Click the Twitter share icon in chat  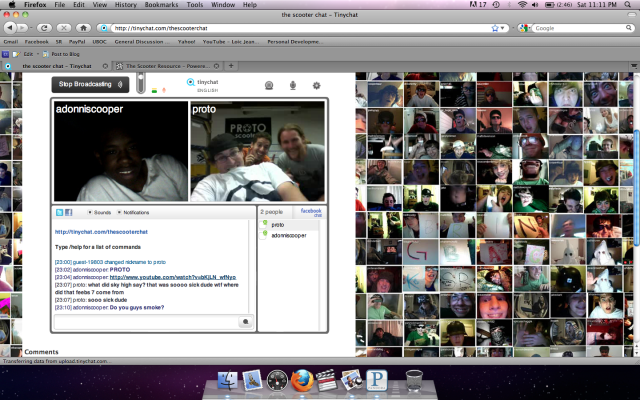[60, 212]
